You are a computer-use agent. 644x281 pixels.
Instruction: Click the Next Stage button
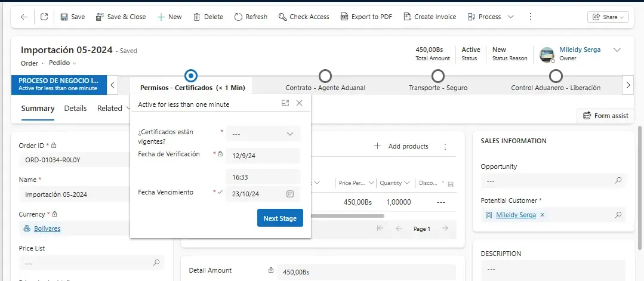[x=280, y=218]
